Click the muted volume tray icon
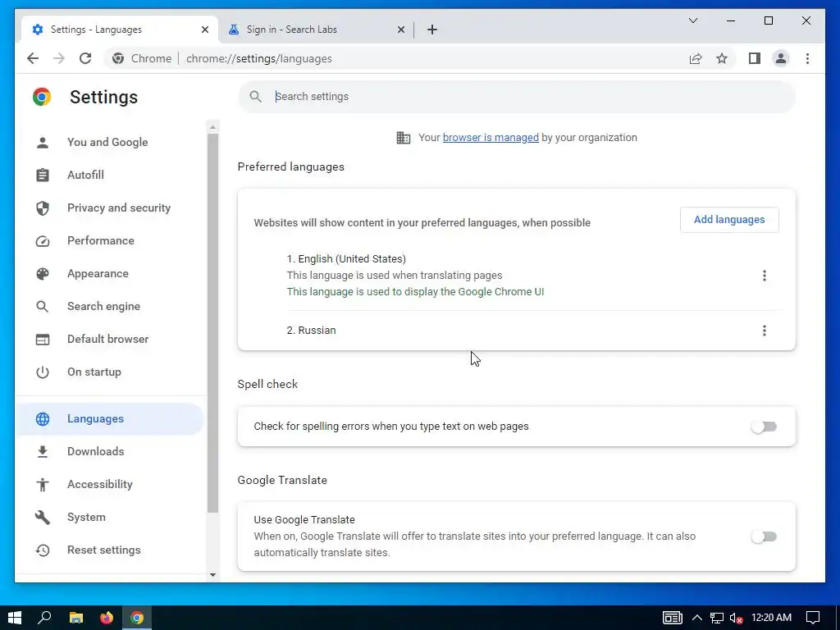Viewport: 840px width, 630px height. click(x=736, y=619)
